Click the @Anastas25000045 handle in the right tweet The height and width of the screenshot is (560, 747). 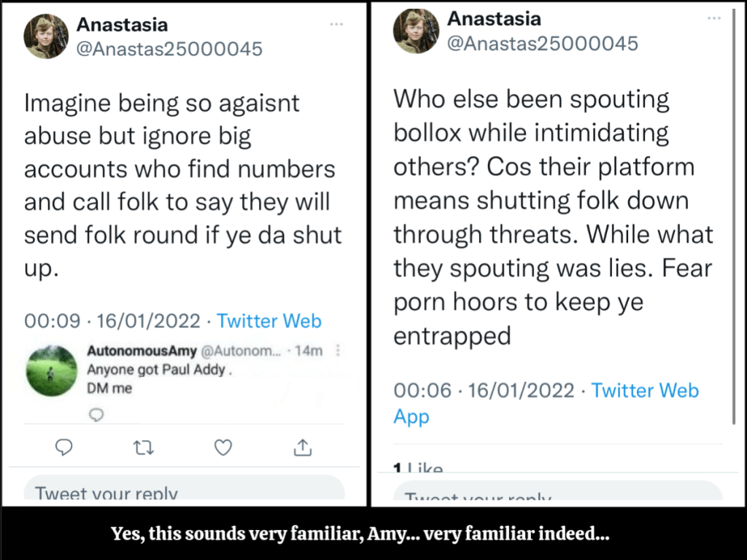click(542, 44)
